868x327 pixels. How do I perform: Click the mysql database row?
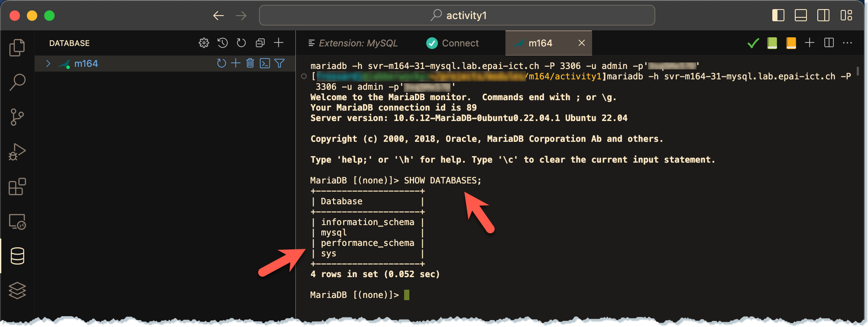[x=334, y=232]
